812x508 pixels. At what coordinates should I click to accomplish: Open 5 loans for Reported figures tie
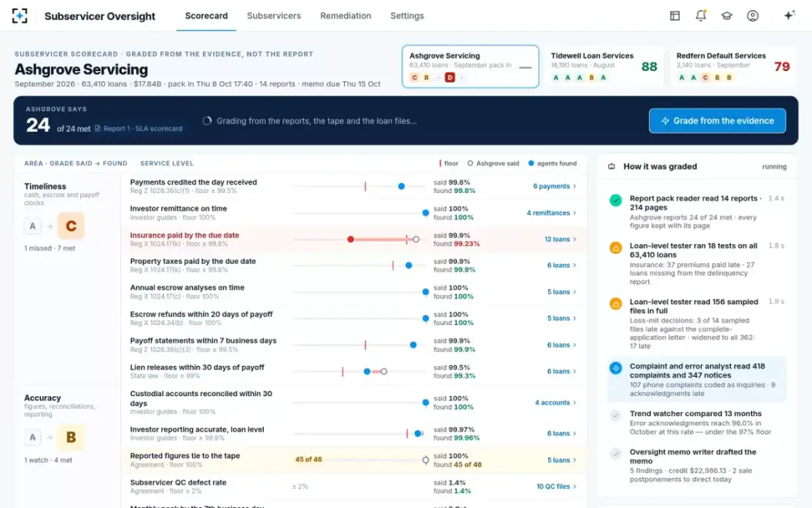[x=562, y=460]
